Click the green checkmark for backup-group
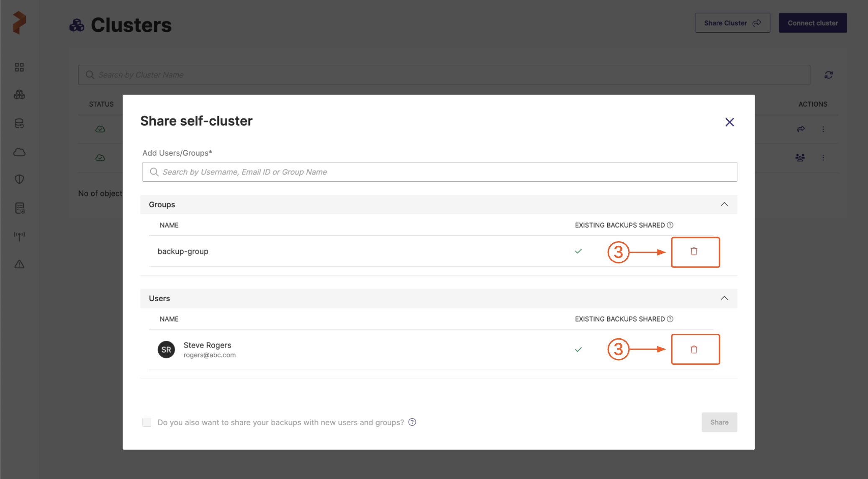868x479 pixels. tap(578, 251)
